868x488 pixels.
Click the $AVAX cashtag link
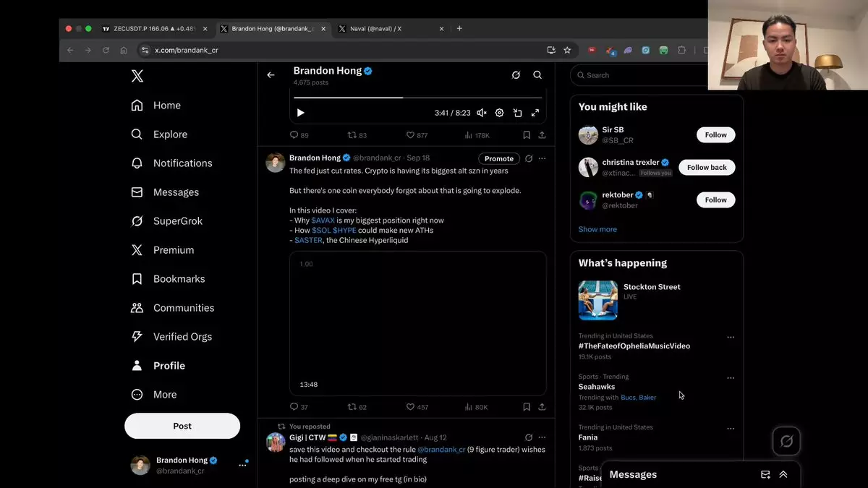coord(323,221)
